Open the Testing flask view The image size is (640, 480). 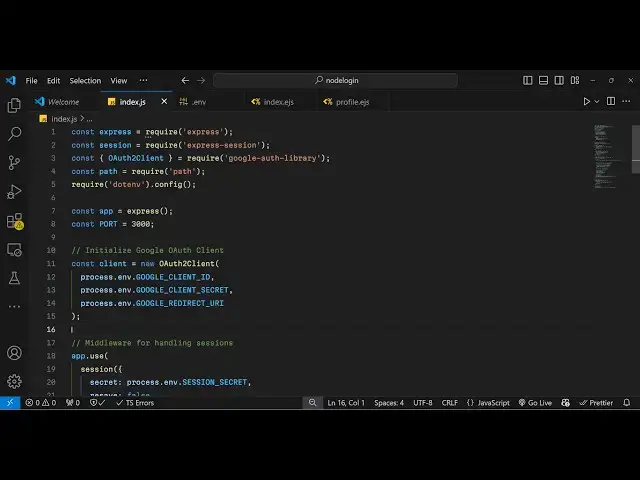pyautogui.click(x=14, y=278)
